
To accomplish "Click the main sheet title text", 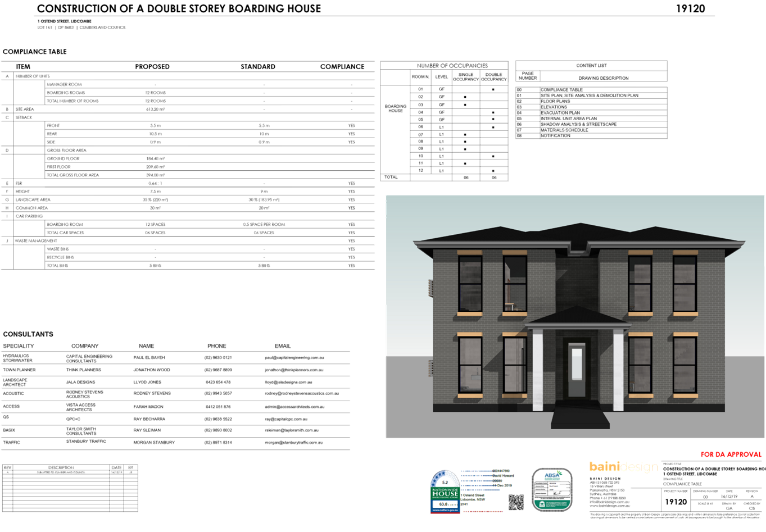I will tap(179, 8).
